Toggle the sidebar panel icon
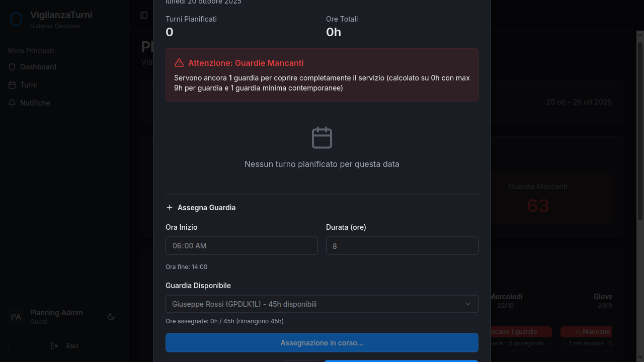 click(x=144, y=15)
